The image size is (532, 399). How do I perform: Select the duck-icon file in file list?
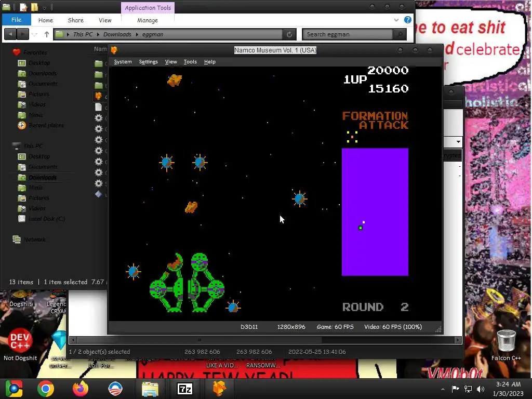99,96
